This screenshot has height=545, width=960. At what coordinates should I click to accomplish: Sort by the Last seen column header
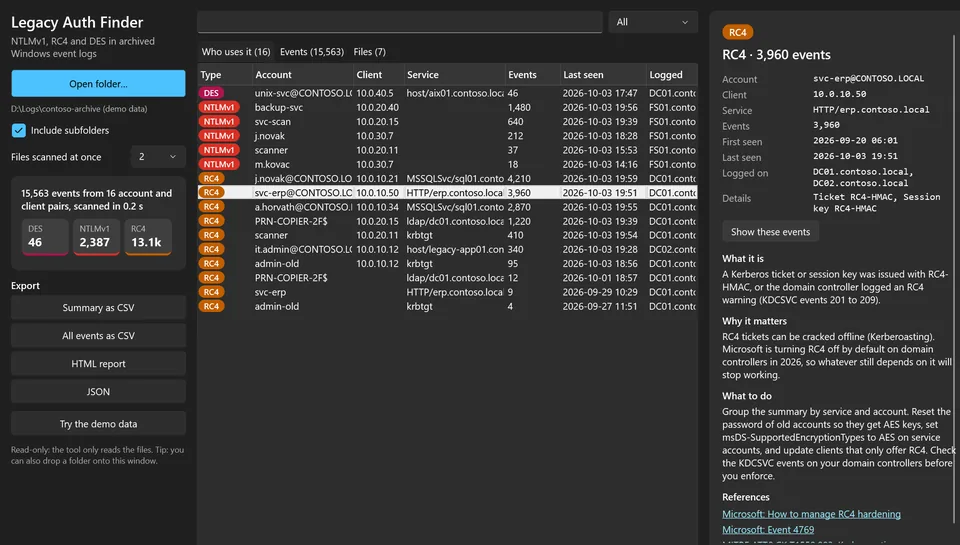603,75
